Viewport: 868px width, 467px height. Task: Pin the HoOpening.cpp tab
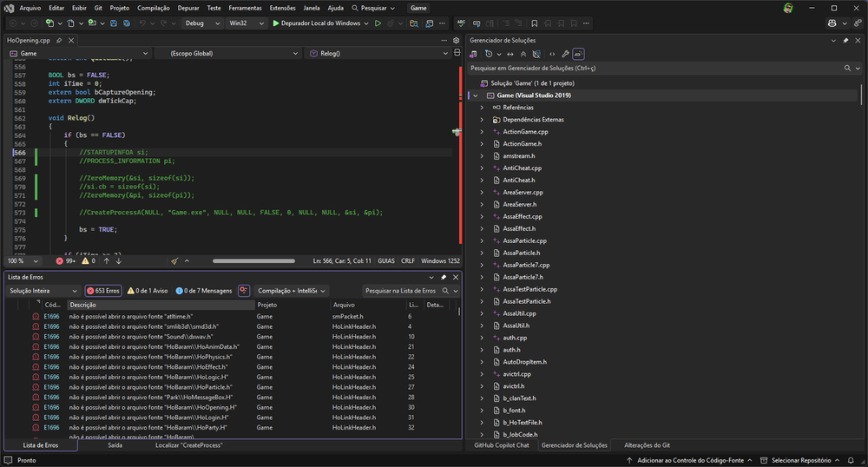[59, 40]
